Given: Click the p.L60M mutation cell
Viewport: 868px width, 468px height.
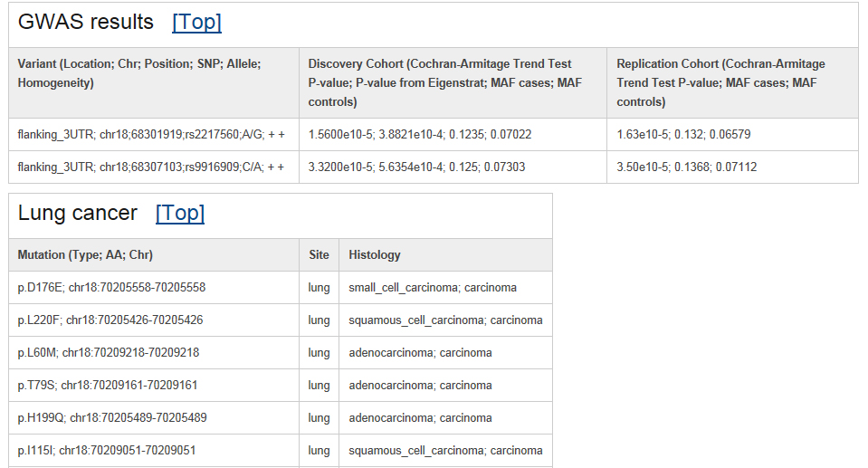Looking at the screenshot, I should [109, 353].
